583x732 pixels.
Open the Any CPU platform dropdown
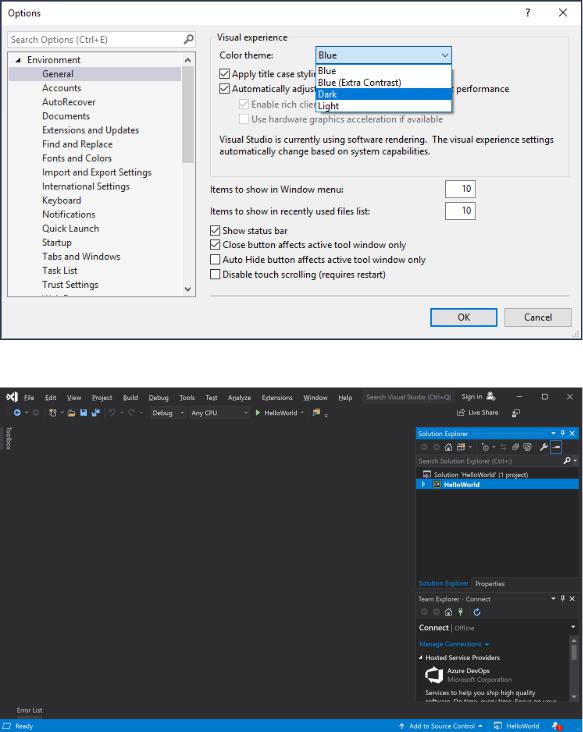(x=218, y=413)
